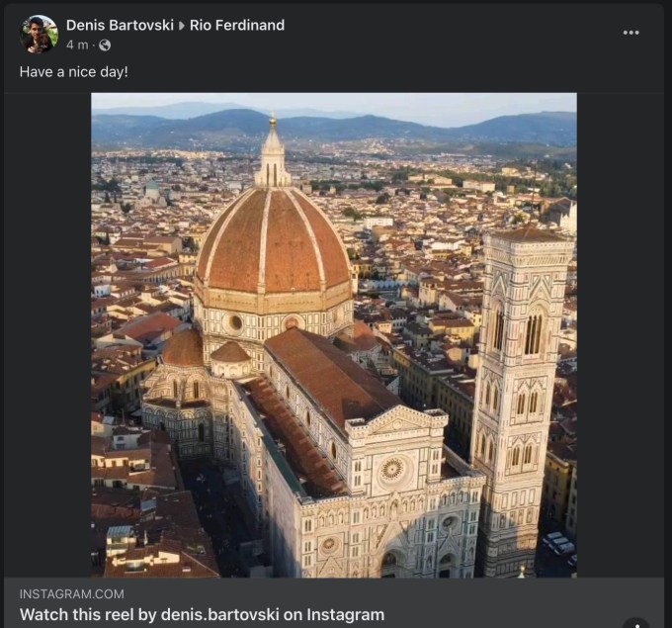Viewport: 672px width, 628px height.
Task: Click the mountains at the photo's top
Action: pos(336,124)
